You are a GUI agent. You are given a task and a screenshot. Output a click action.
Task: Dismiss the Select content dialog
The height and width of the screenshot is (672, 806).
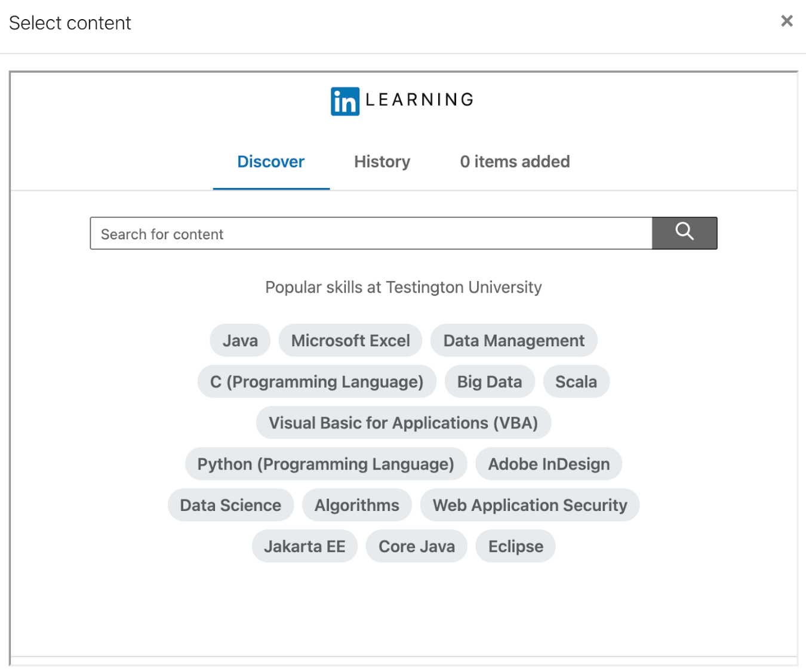pos(787,21)
